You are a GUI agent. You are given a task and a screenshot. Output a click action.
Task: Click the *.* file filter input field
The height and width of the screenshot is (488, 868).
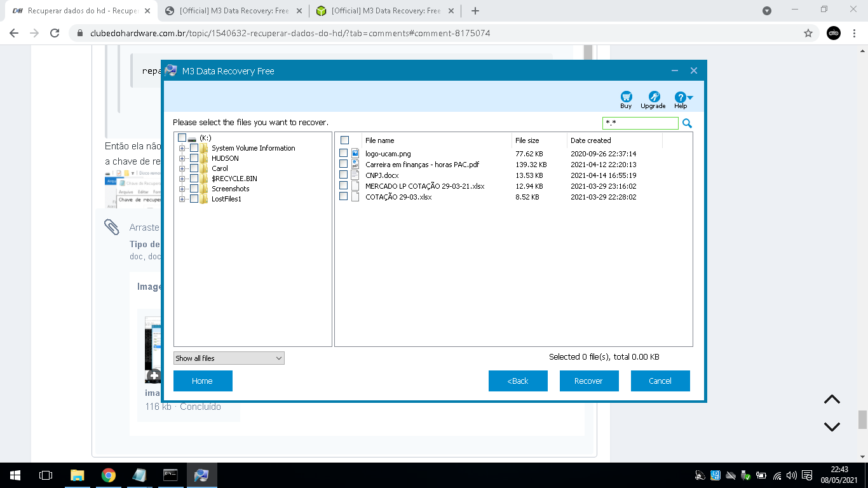[640, 123]
